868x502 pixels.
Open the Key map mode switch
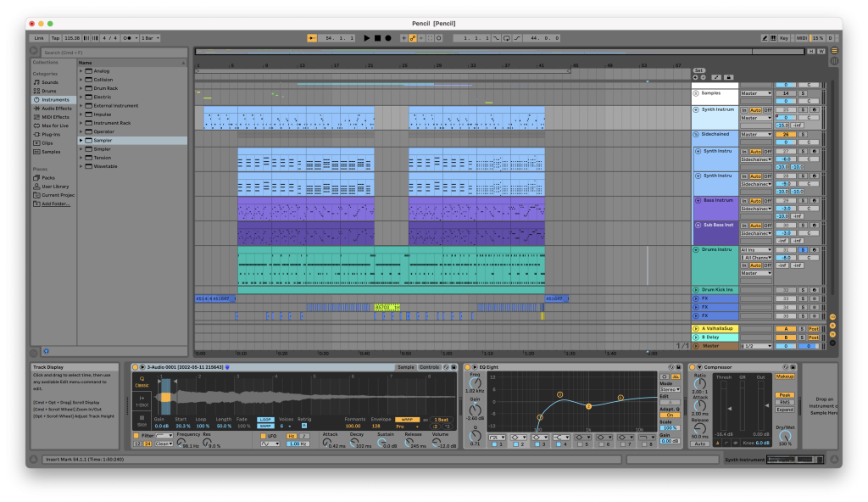(784, 38)
